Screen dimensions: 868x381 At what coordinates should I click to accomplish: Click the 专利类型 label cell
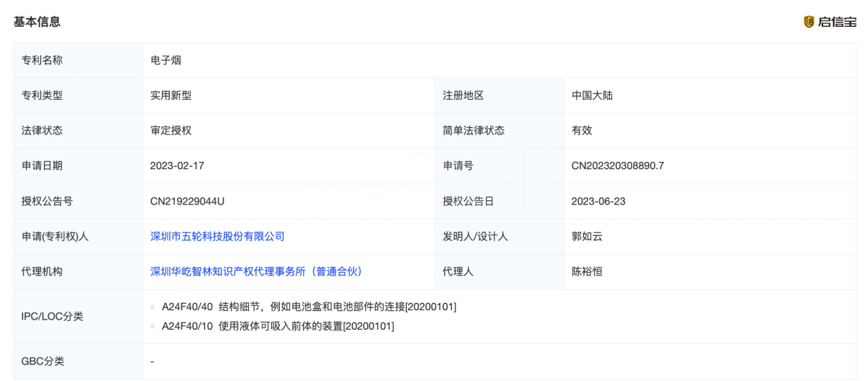(x=78, y=95)
